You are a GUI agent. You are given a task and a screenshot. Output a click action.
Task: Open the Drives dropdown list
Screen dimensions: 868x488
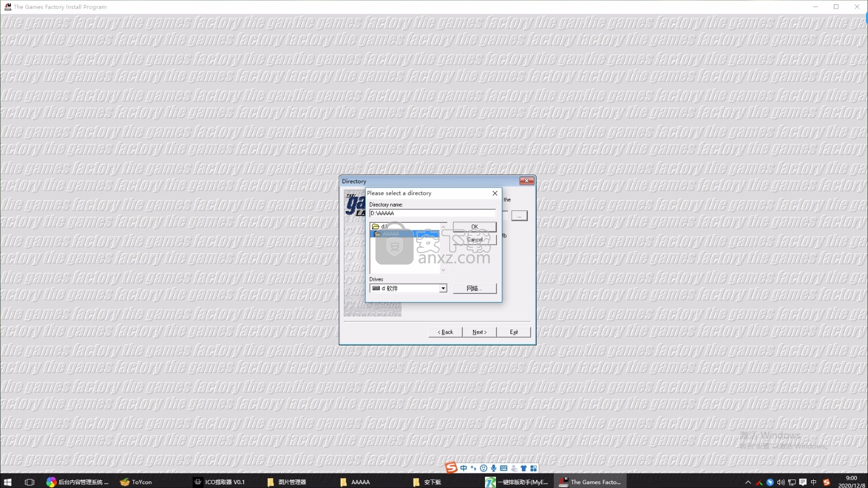click(x=408, y=288)
